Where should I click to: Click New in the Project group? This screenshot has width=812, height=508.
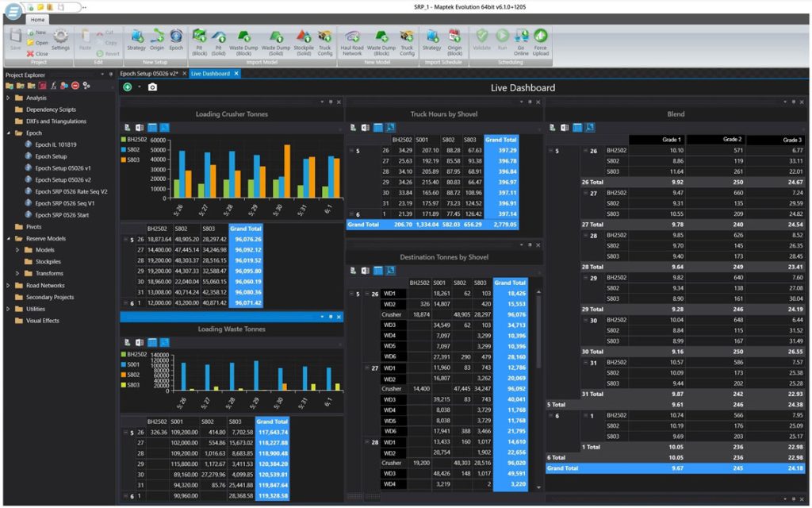[x=37, y=32]
